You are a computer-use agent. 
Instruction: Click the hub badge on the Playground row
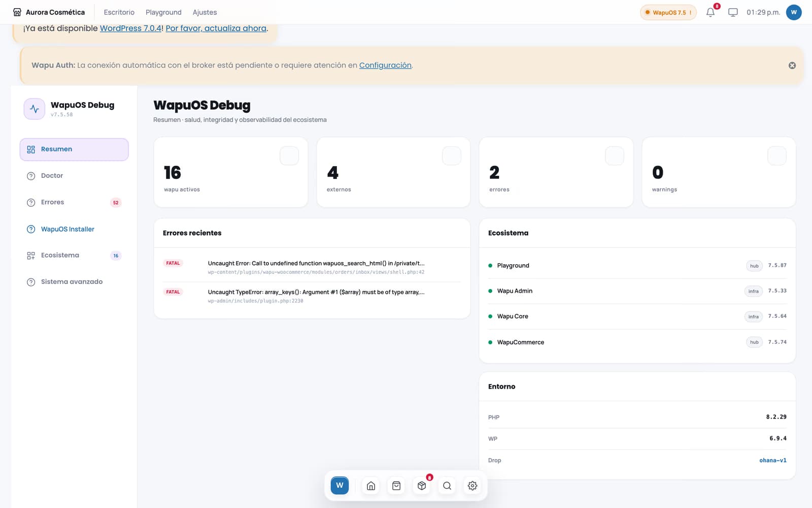(754, 266)
